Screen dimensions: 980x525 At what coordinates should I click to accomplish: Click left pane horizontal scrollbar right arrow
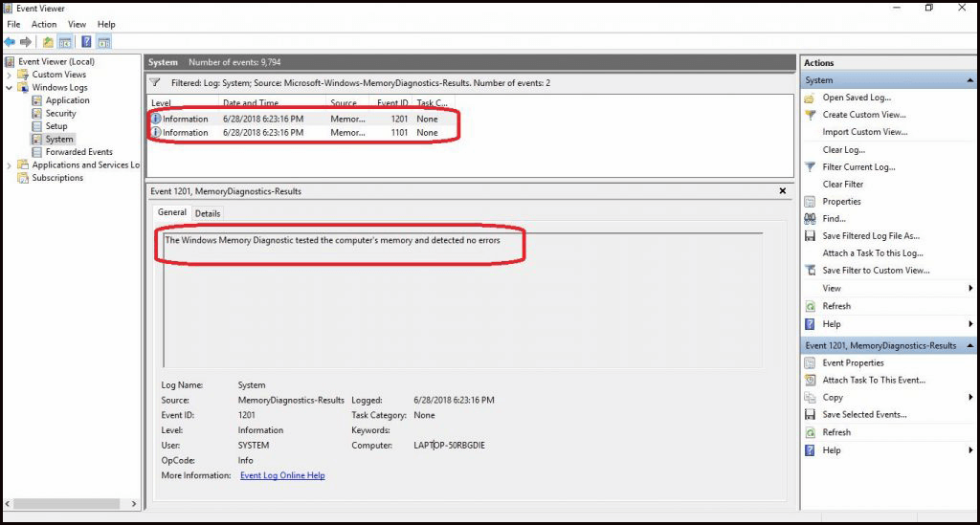134,504
